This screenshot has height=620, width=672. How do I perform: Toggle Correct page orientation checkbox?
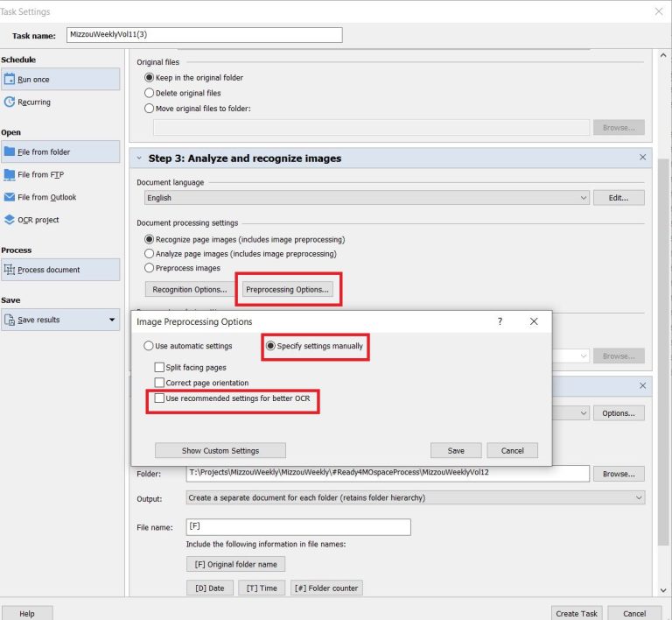pyautogui.click(x=159, y=383)
